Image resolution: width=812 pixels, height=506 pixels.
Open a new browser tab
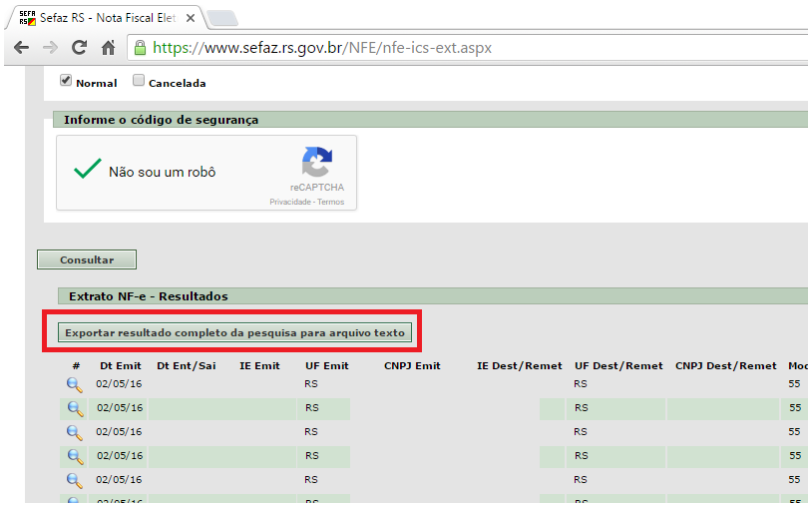[x=222, y=19]
